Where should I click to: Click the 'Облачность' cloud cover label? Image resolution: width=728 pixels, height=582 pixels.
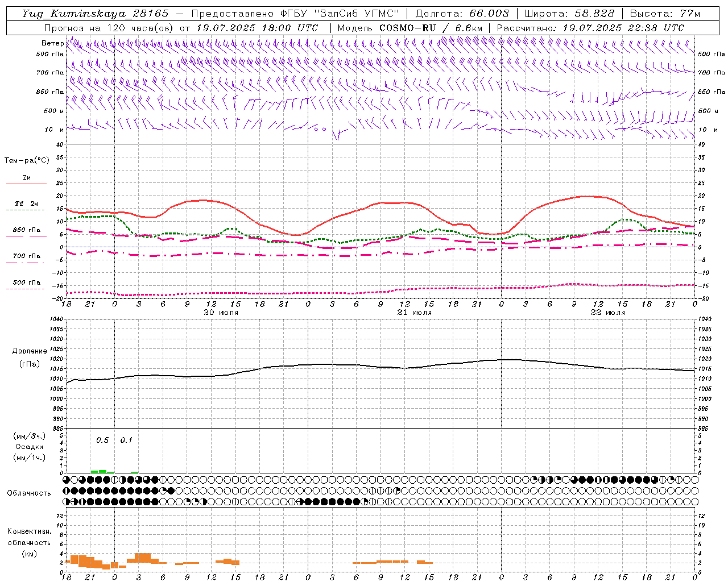point(28,493)
